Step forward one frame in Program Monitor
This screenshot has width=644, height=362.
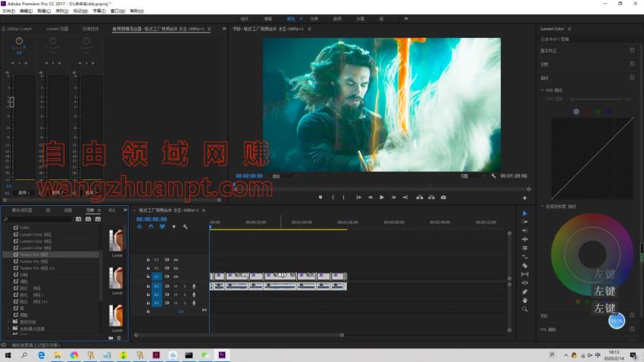393,198
